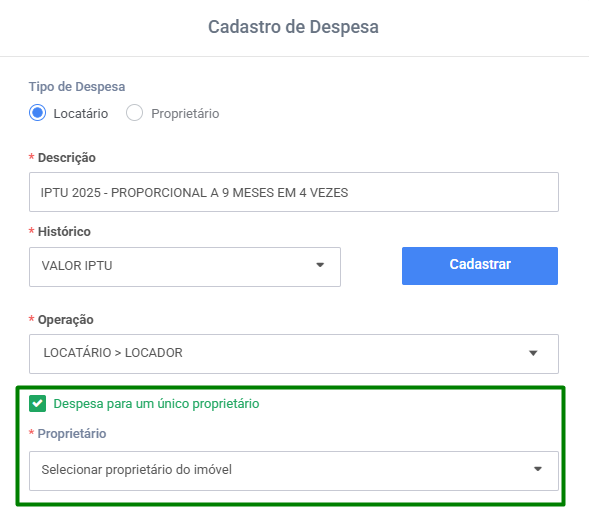The width and height of the screenshot is (589, 516).
Task: Open the Operação dropdown LOCATÁRIO > LOCADOR
Action: [294, 354]
